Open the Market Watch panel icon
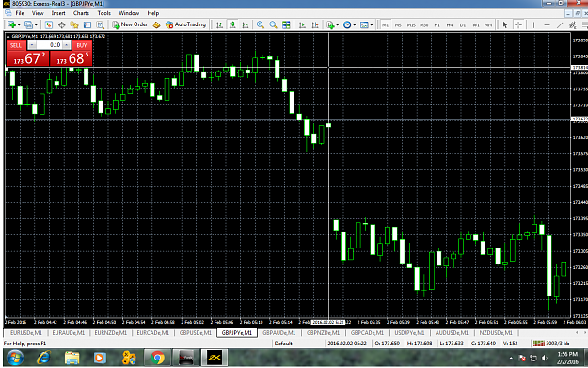Image resolution: width=588 pixels, height=368 pixels. (48, 24)
